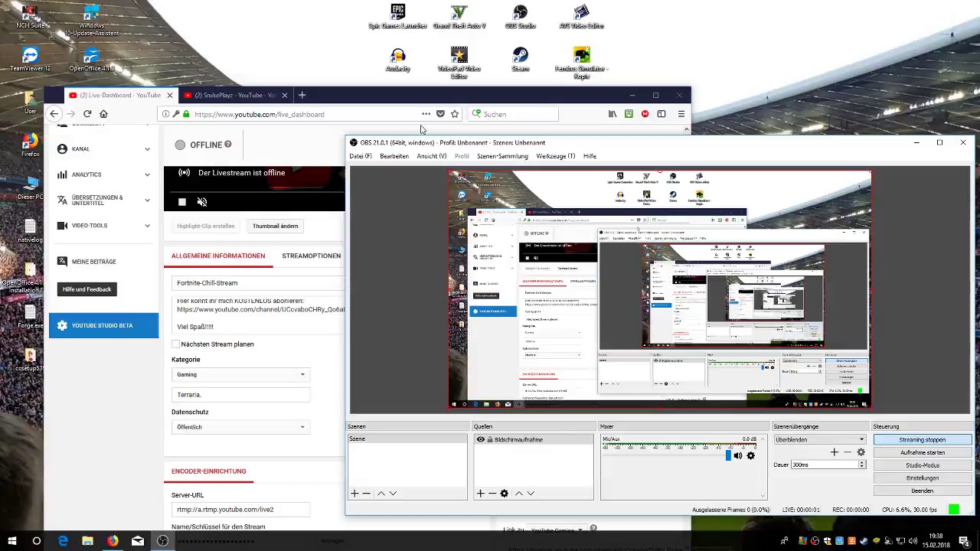Open the help icon next to OFFLINE
The height and width of the screenshot is (551, 980).
(x=227, y=144)
